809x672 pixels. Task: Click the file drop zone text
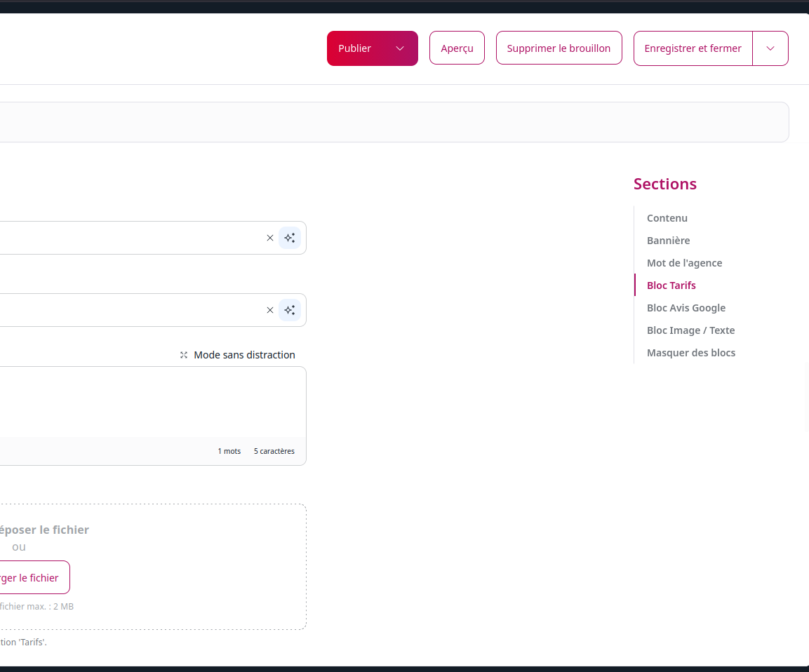(x=44, y=530)
